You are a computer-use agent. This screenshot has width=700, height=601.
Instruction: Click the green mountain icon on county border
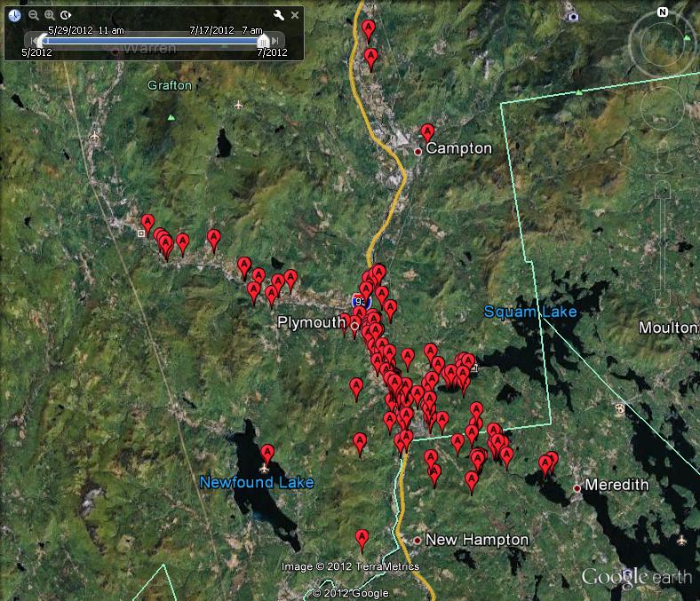(579, 92)
